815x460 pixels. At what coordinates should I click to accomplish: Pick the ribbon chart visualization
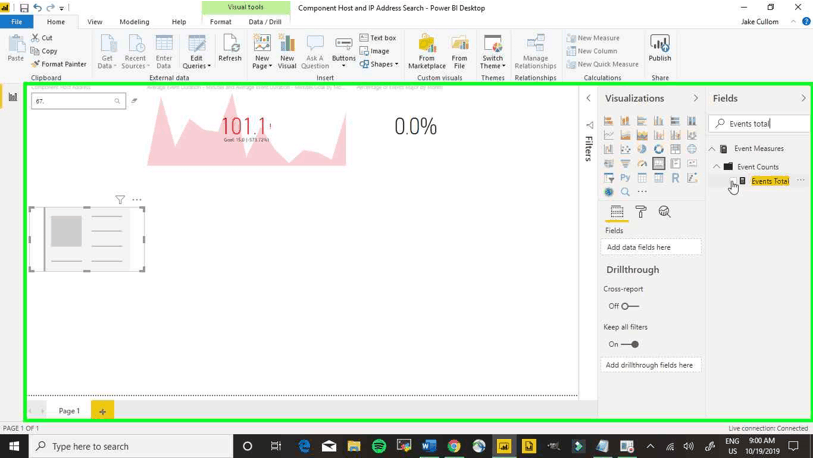(692, 135)
